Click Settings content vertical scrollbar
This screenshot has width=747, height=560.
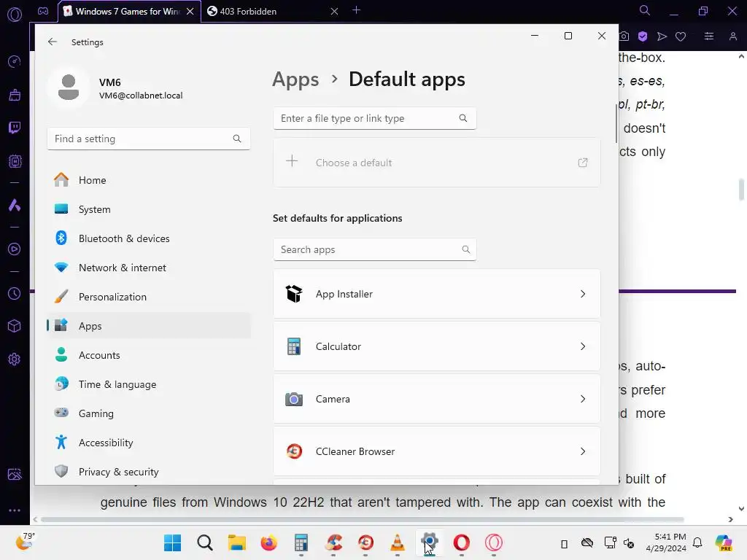pyautogui.click(x=616, y=124)
